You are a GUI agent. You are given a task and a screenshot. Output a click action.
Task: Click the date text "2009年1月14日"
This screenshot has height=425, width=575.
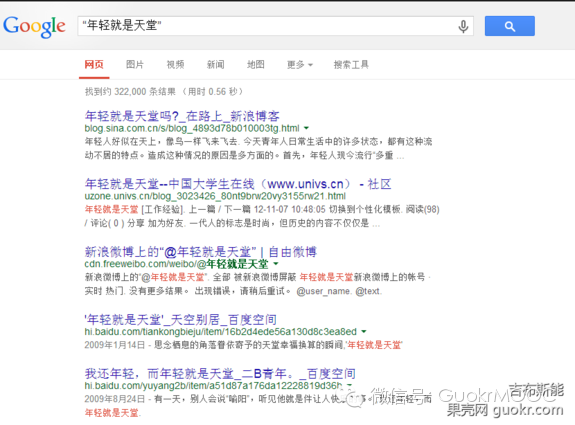click(x=115, y=345)
